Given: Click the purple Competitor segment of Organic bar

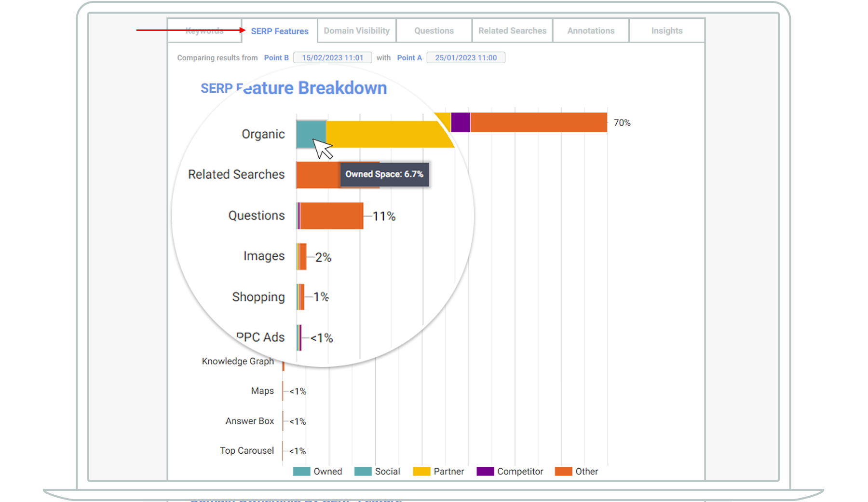Looking at the screenshot, I should [461, 123].
